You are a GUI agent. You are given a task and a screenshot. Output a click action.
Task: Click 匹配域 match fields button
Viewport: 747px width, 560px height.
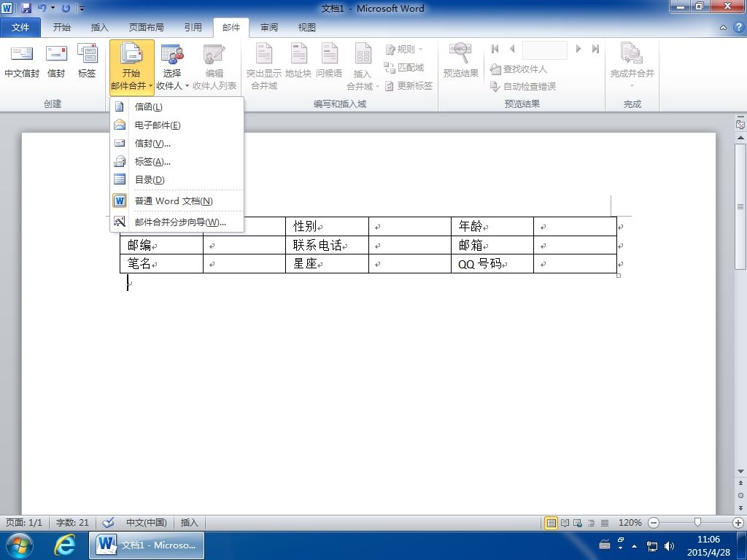pyautogui.click(x=404, y=68)
